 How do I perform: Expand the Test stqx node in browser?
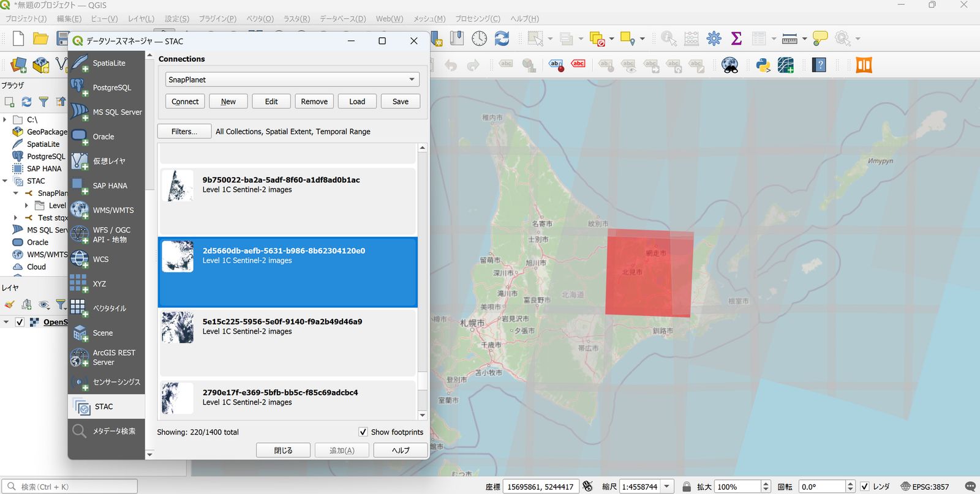16,218
